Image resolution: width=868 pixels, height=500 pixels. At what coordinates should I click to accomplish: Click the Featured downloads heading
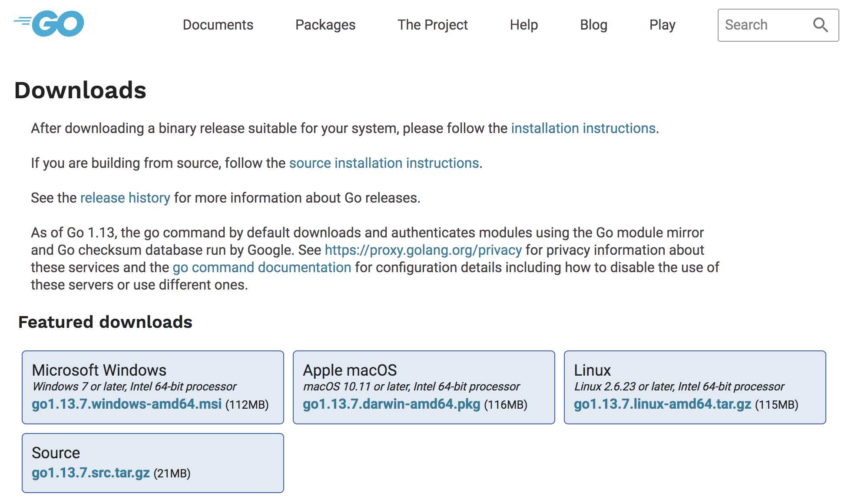[x=105, y=322]
